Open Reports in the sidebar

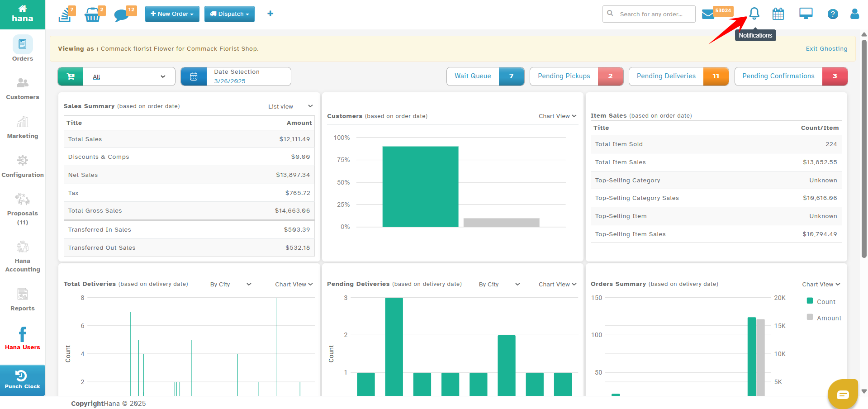point(23,300)
